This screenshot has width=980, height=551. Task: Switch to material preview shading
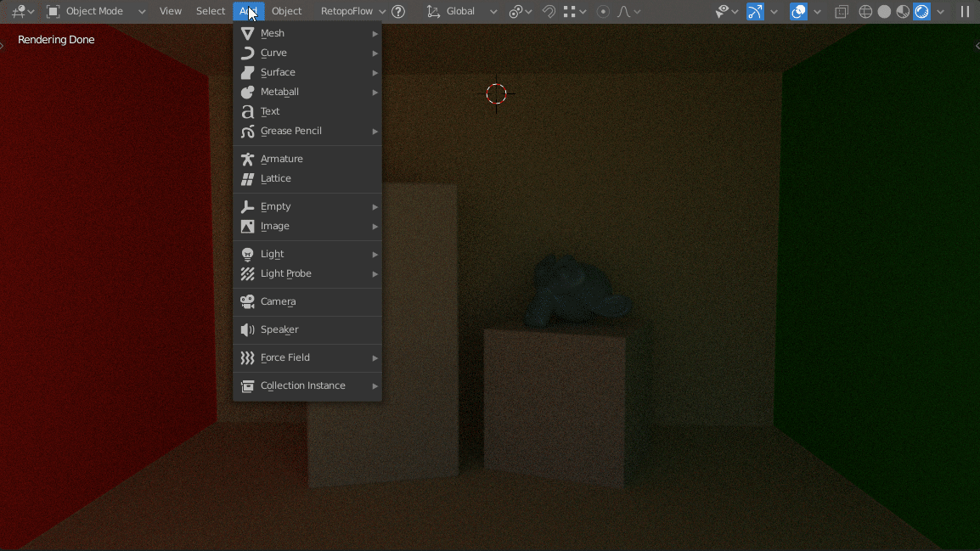pyautogui.click(x=903, y=11)
